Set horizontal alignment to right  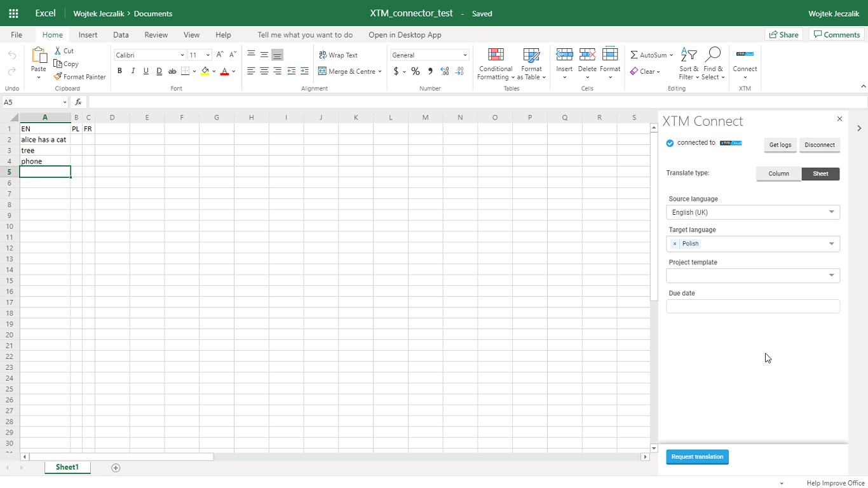pos(277,71)
